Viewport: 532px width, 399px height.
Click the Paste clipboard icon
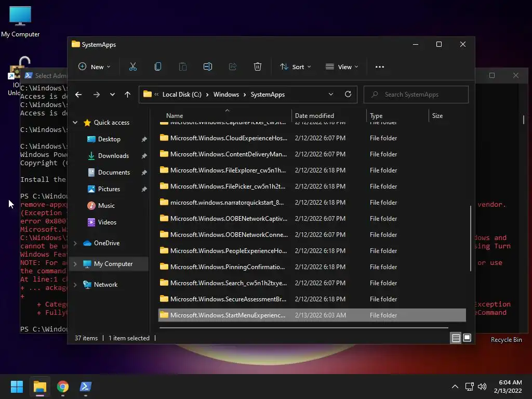coord(182,66)
